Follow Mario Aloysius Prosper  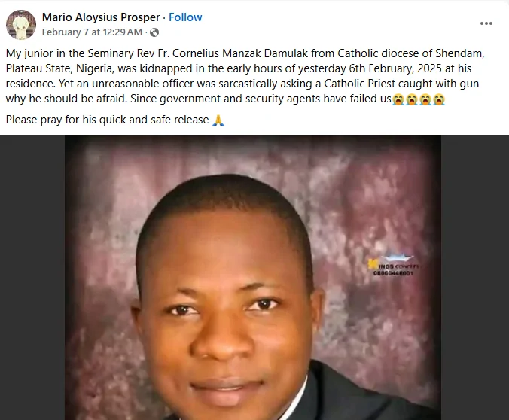(185, 17)
